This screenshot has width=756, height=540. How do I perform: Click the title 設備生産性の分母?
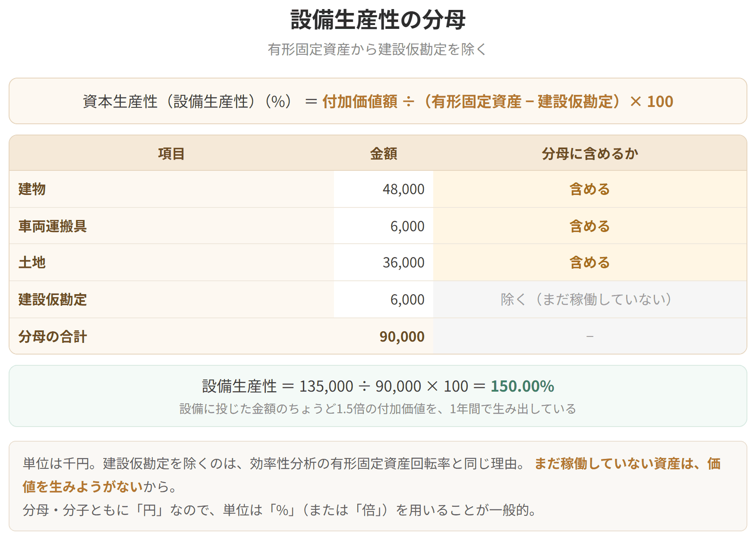point(378,20)
